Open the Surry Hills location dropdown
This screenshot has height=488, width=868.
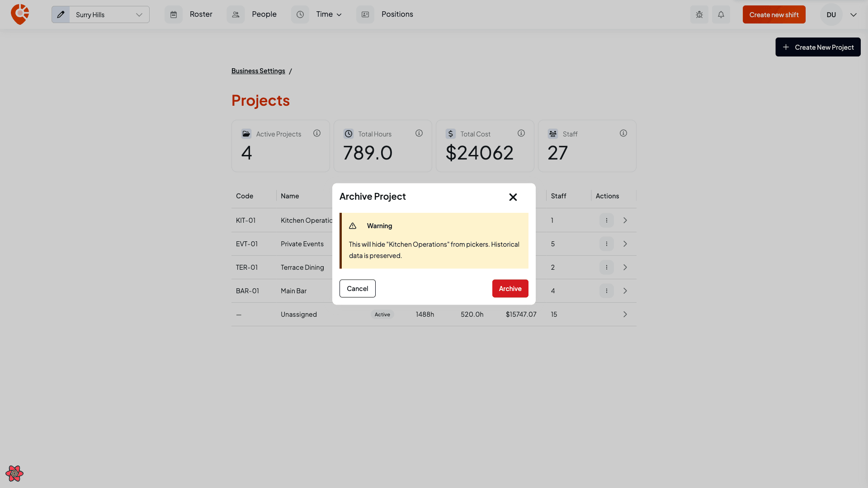coord(109,14)
